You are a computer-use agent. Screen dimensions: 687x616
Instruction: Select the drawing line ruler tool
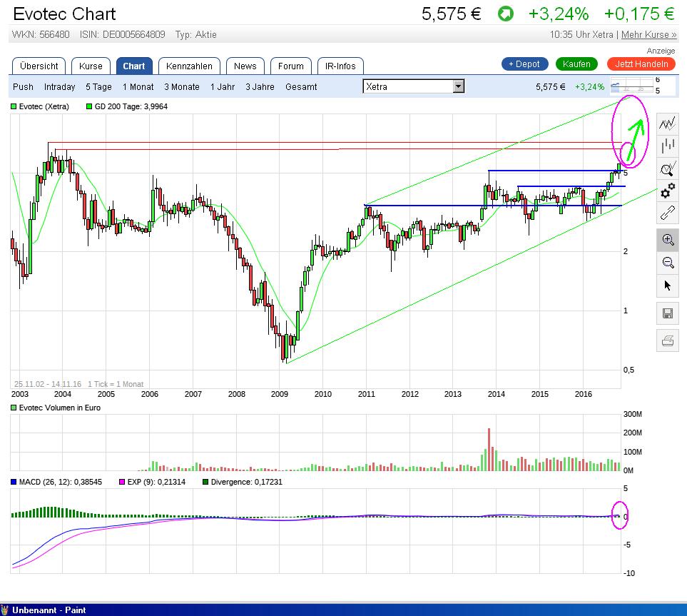667,213
